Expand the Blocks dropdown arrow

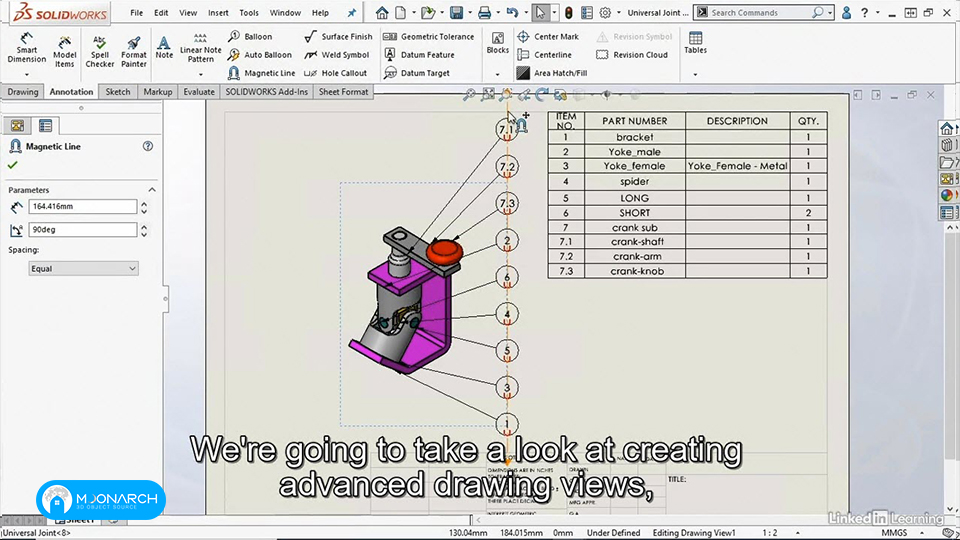pos(497,74)
